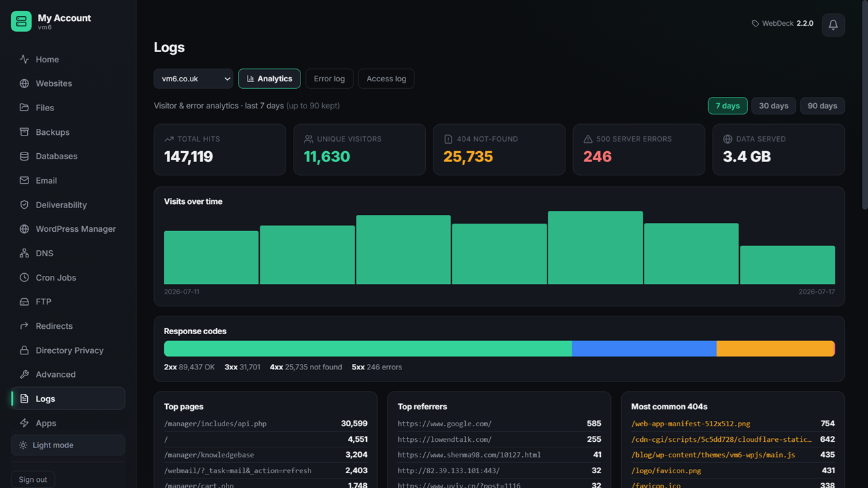This screenshot has height=488, width=868.
Task: Click the 25,735 not-found value
Action: 468,157
